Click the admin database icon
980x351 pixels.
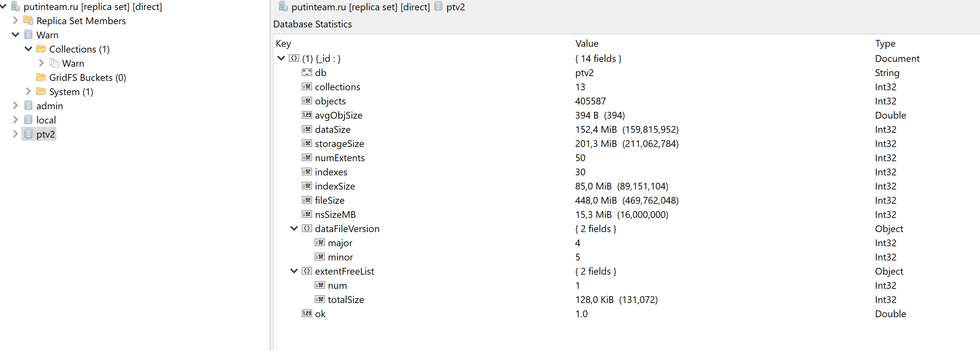coord(28,105)
